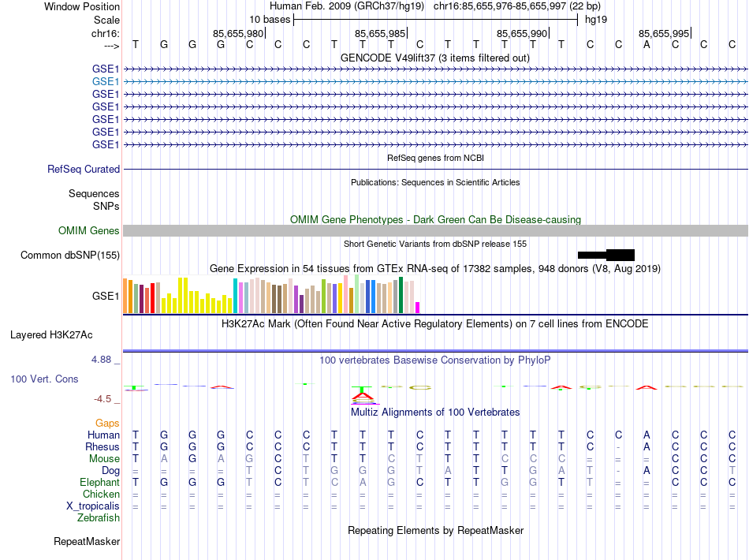
Task: Select the light-blue GSE1 transcript label
Action: tap(106, 81)
